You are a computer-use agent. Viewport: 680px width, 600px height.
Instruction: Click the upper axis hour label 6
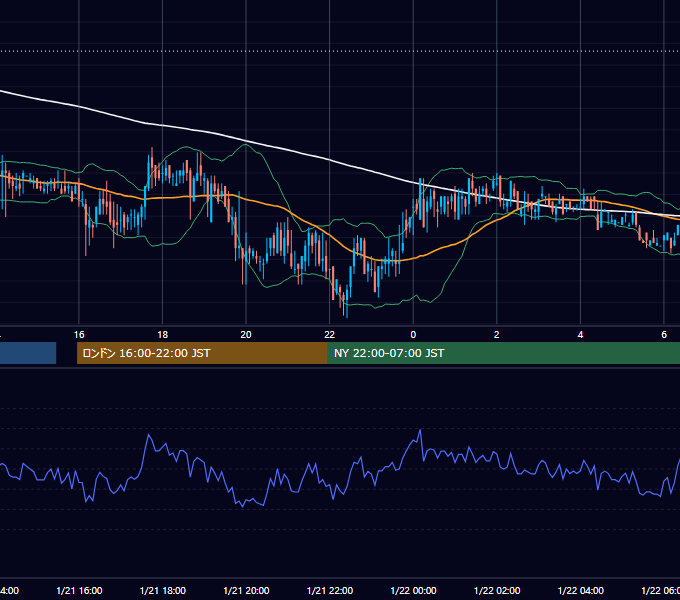point(664,335)
